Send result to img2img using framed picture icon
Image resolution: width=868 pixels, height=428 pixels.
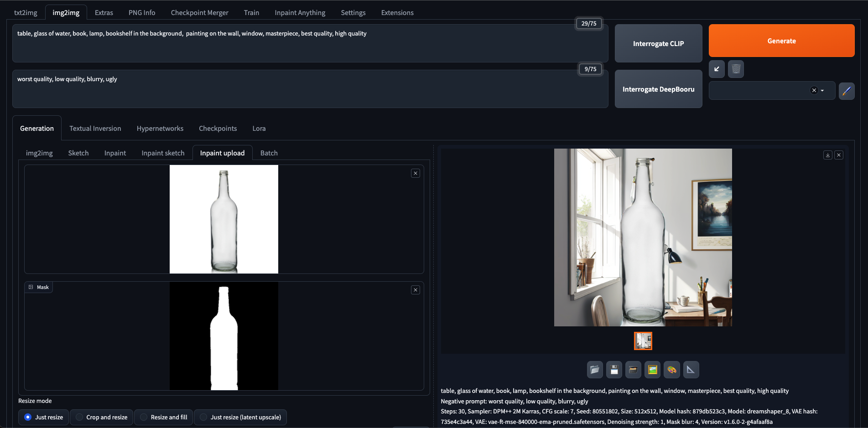(x=652, y=370)
